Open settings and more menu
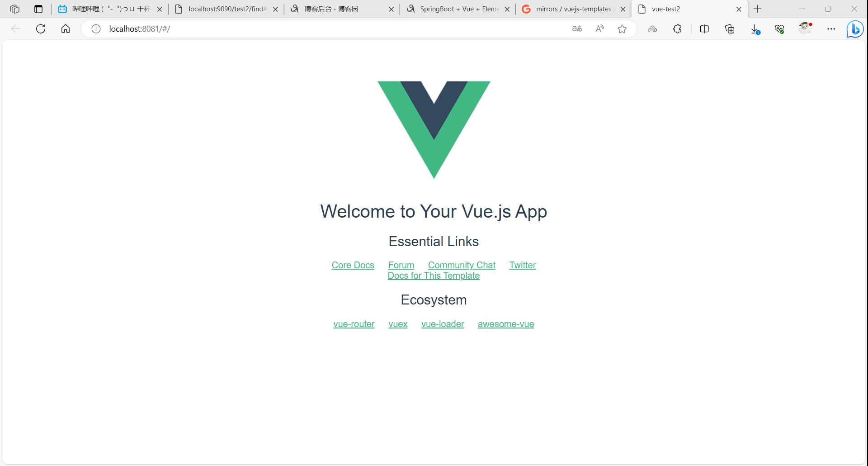Viewport: 868px width, 466px height. click(x=831, y=29)
